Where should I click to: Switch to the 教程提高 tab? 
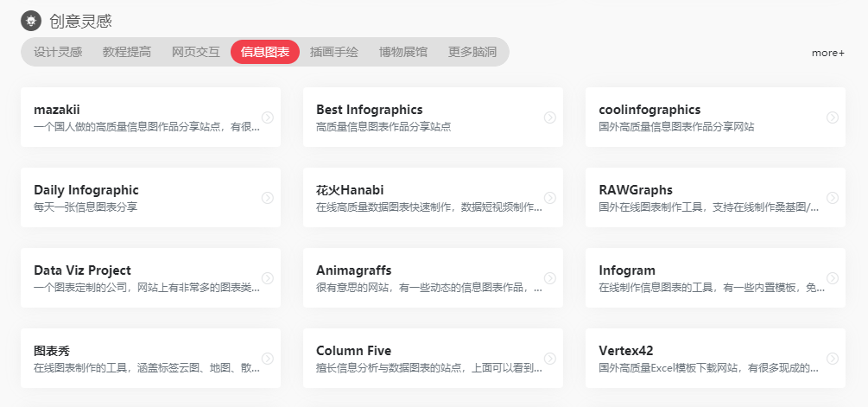point(127,52)
